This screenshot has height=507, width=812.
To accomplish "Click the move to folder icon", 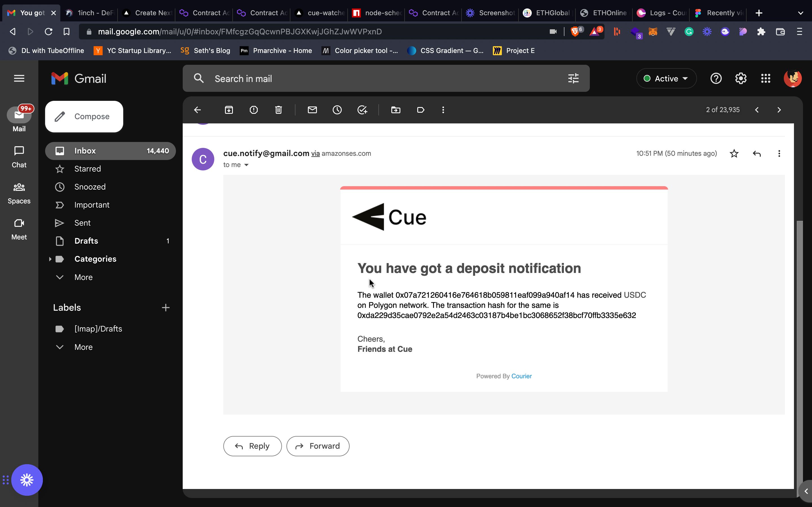I will tap(396, 110).
